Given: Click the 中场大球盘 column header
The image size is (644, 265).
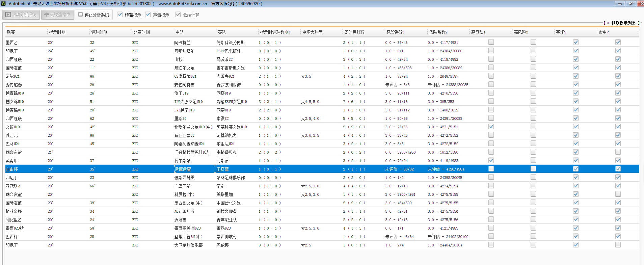Looking at the screenshot, I should click(312, 32).
